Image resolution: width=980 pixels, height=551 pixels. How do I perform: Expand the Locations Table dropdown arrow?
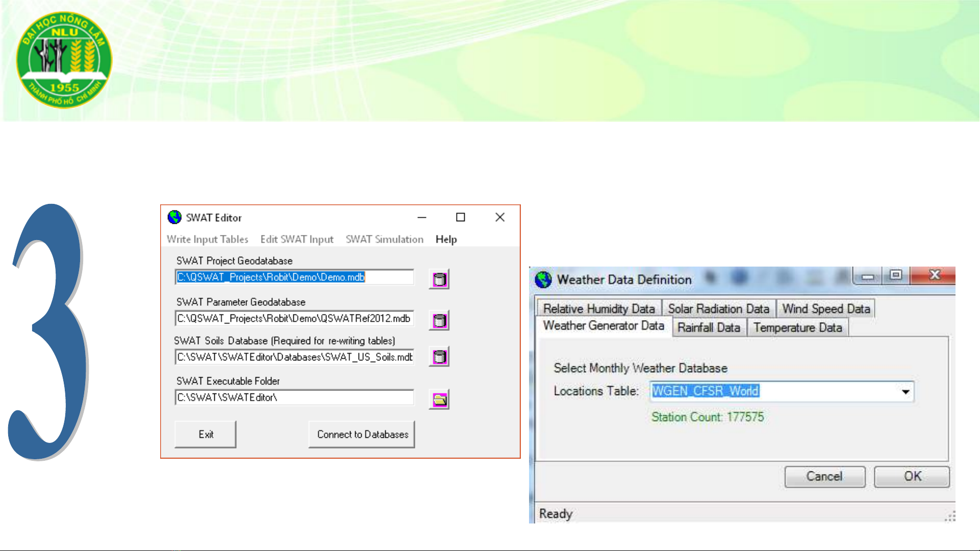pos(906,391)
